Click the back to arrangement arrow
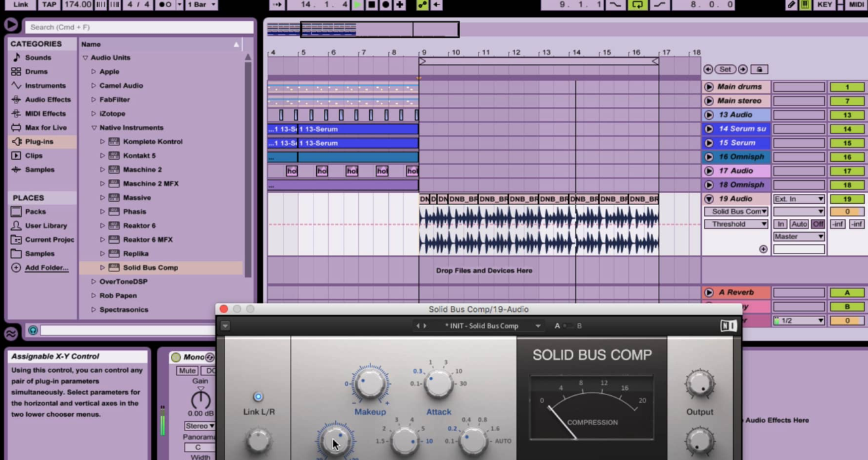This screenshot has height=460, width=868. tap(437, 5)
